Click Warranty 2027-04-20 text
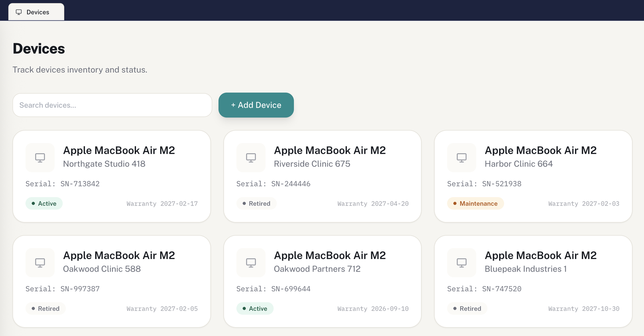This screenshot has width=644, height=336. (373, 204)
